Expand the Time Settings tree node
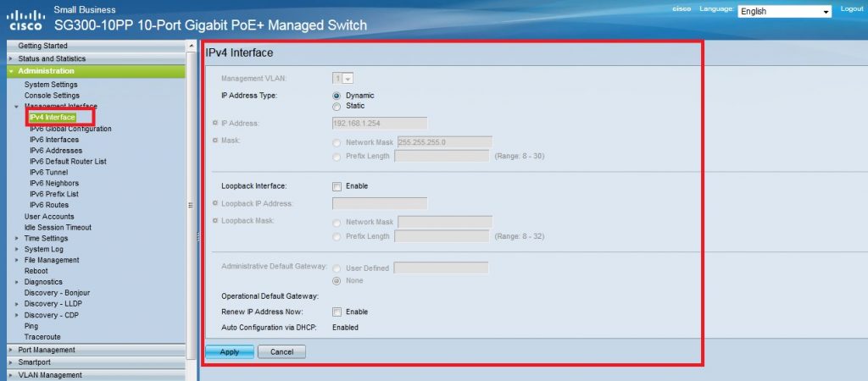This screenshot has width=868, height=381. pos(17,238)
